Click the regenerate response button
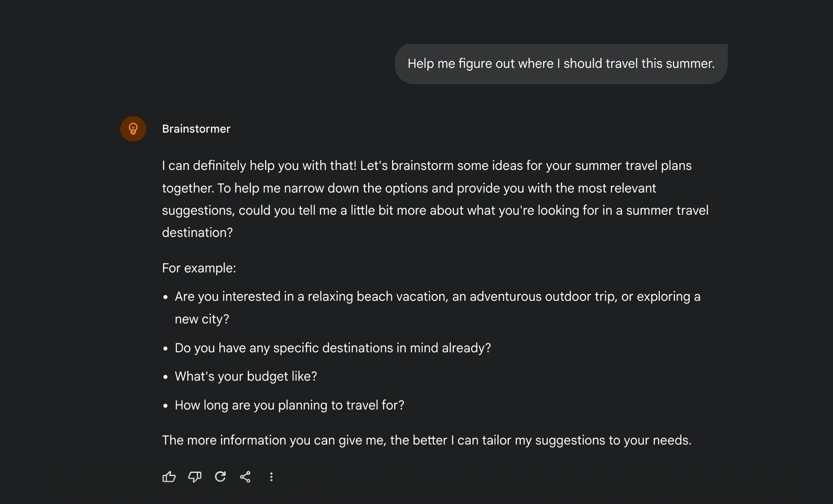This screenshot has height=504, width=833. pos(221,477)
